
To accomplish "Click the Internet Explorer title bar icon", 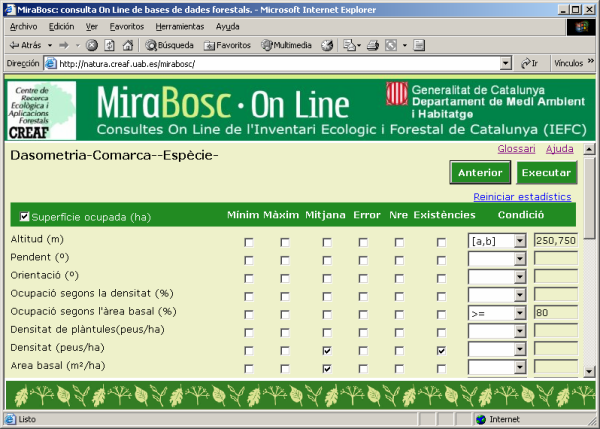I will click(10, 10).
